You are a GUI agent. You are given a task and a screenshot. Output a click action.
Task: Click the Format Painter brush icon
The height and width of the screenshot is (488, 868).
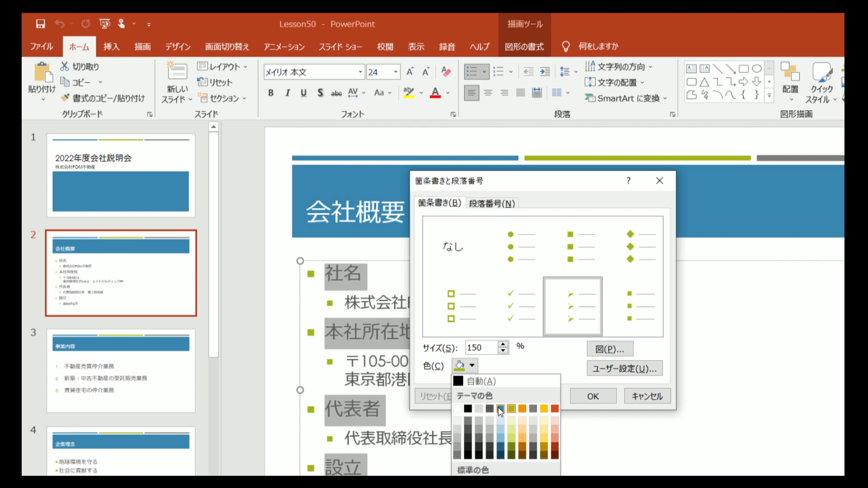[65, 98]
